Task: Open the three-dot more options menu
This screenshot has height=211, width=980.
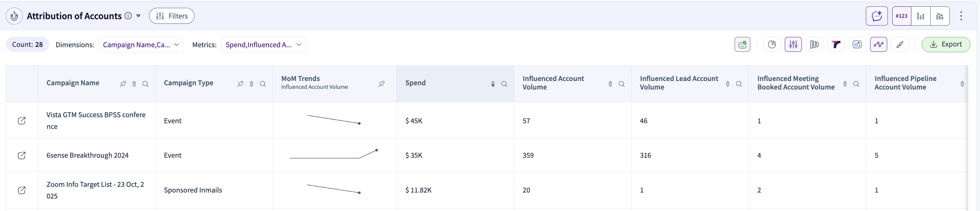Action: 960,16
